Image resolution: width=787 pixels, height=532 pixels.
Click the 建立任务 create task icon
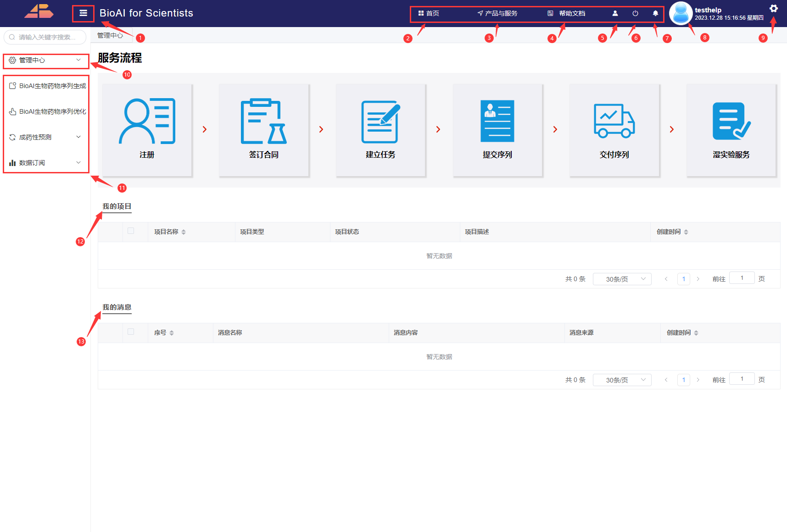380,122
